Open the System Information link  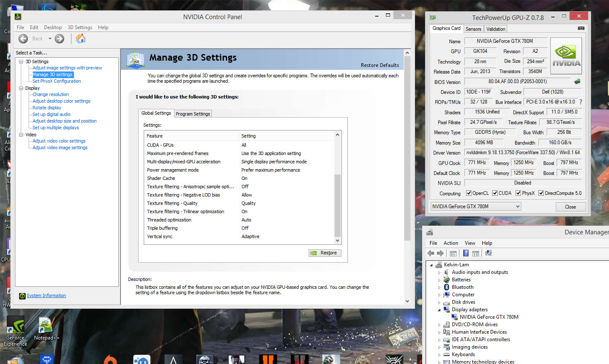pyautogui.click(x=46, y=296)
